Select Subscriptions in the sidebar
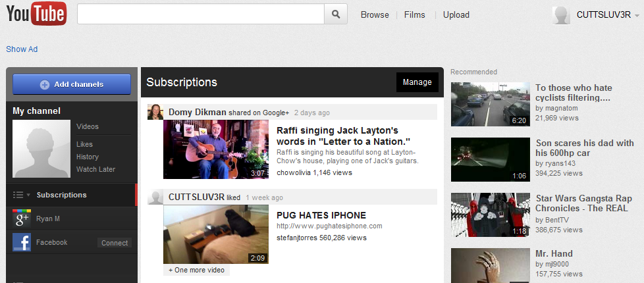 click(x=62, y=195)
